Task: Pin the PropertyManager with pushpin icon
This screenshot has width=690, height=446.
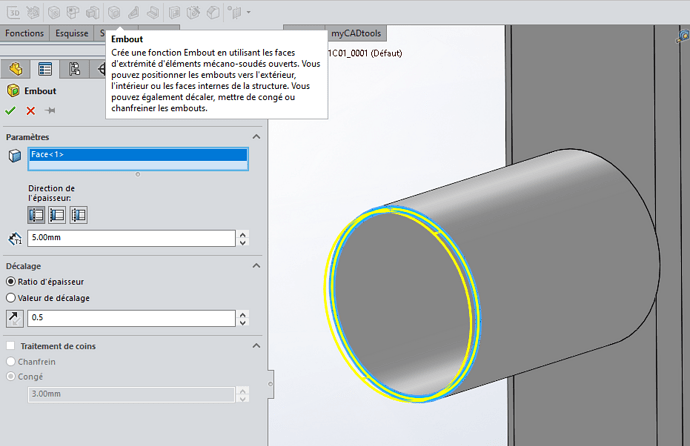Action: [x=50, y=110]
